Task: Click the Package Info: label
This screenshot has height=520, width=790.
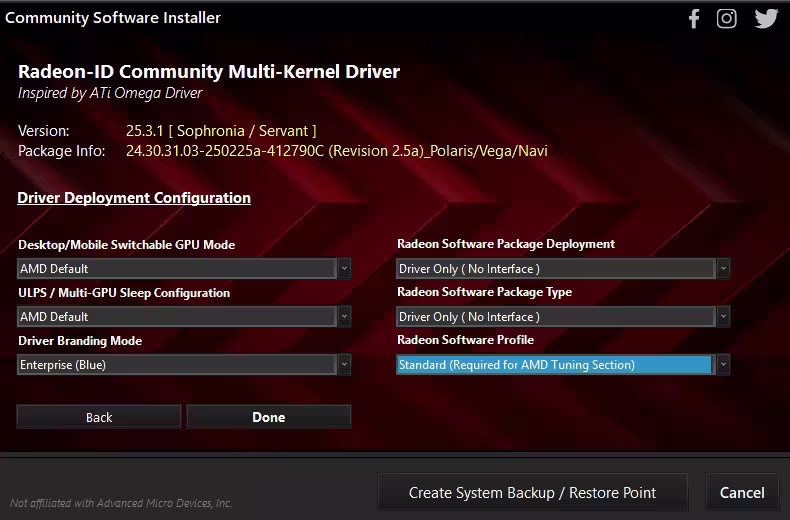Action: [61, 151]
